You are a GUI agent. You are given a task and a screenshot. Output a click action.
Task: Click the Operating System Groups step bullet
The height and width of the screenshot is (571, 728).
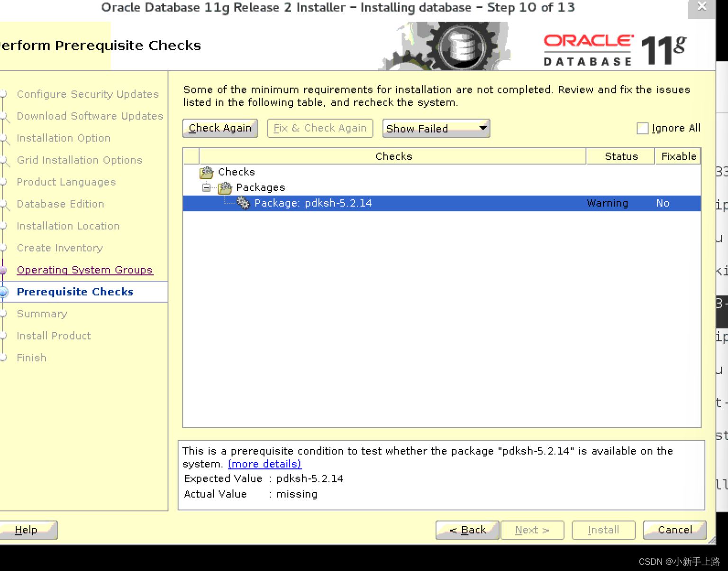(3, 270)
